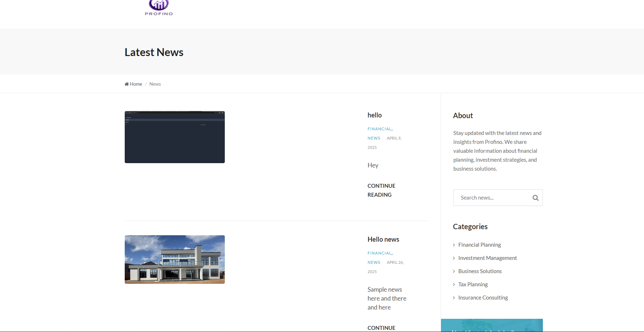This screenshot has width=644, height=332.
Task: Click chevron beside Business Solutions
Action: point(454,271)
